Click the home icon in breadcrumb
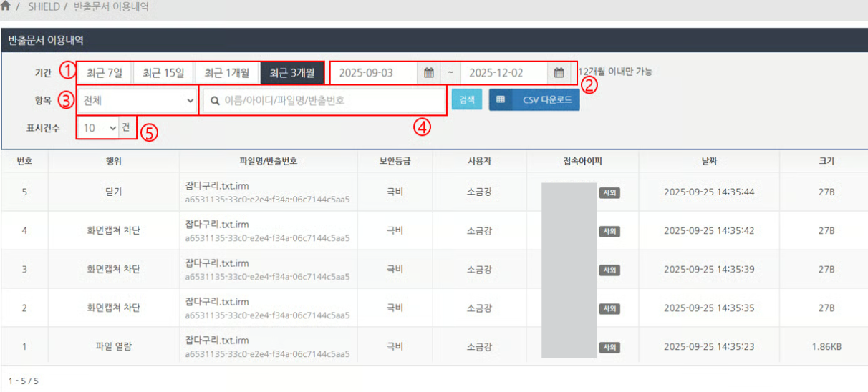The width and height of the screenshot is (868, 392). (x=6, y=6)
